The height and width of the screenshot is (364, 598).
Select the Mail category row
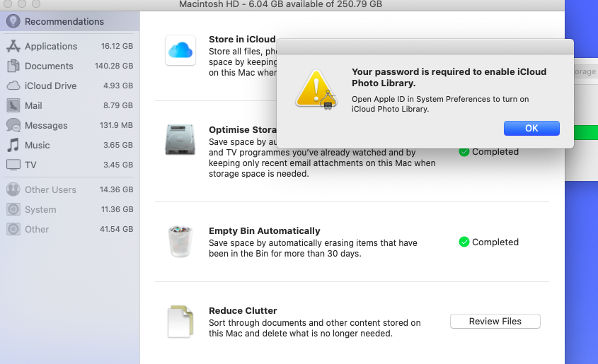click(70, 105)
